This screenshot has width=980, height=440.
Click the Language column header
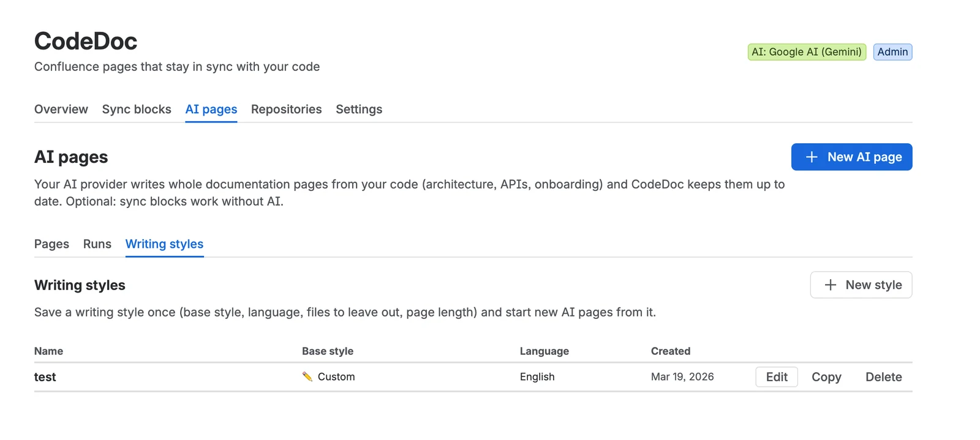(545, 351)
